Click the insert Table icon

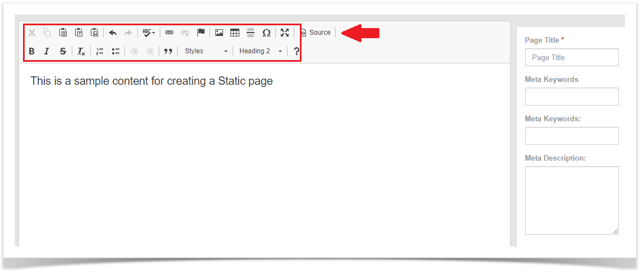[234, 33]
